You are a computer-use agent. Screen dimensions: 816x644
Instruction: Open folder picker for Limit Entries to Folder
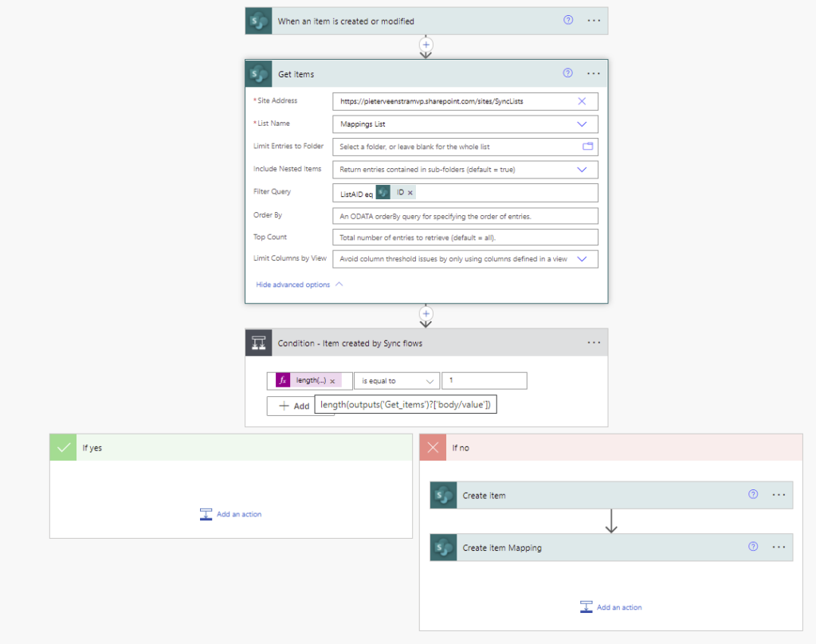[587, 147]
